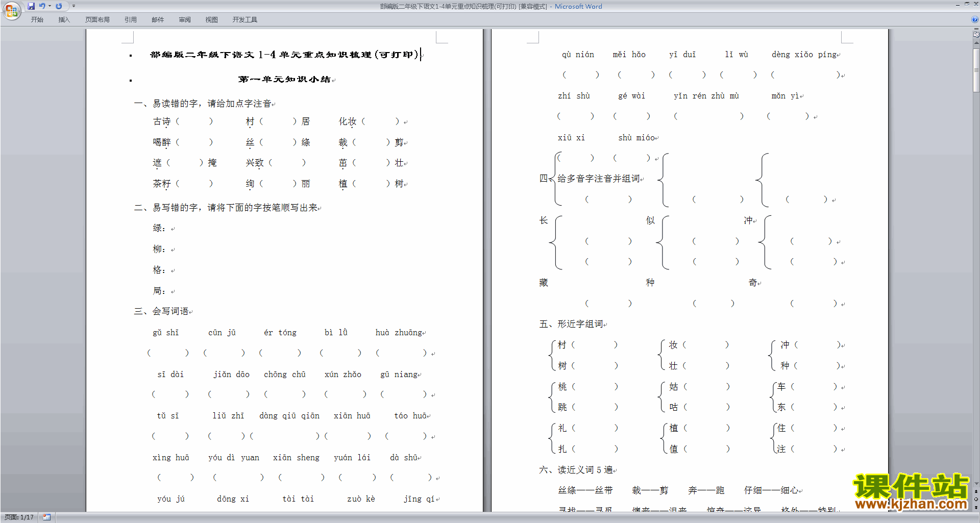Click the heading 第一单元知识小结
Image resolution: width=980 pixels, height=523 pixels.
pyautogui.click(x=284, y=79)
